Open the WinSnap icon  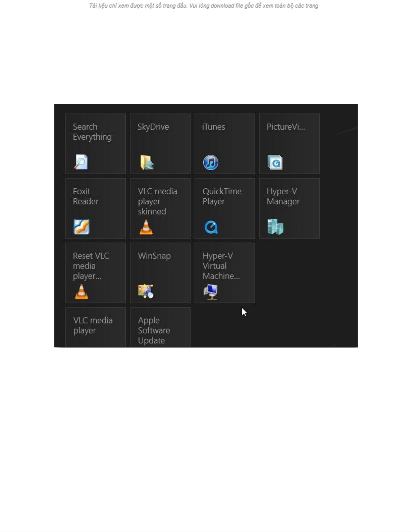[146, 291]
